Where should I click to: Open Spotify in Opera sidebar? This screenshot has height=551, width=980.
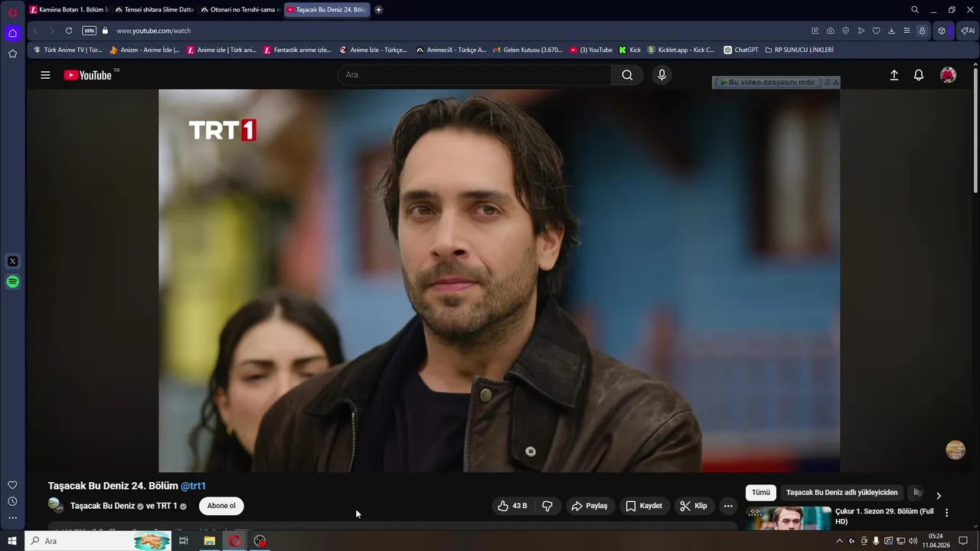pos(12,282)
